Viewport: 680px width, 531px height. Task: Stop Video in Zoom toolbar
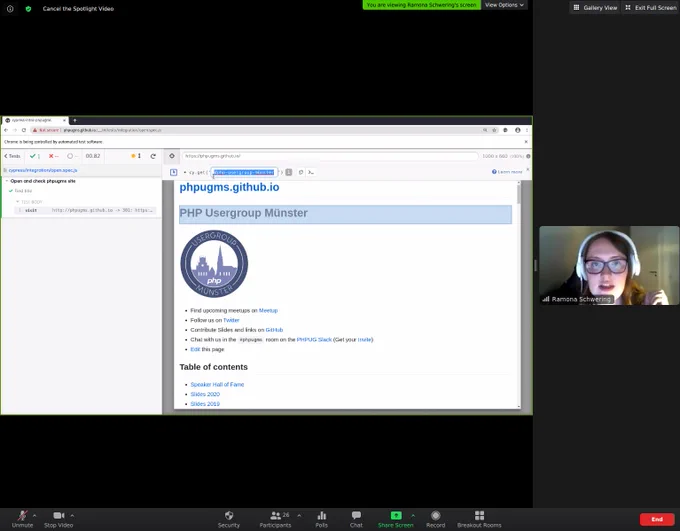(59, 519)
